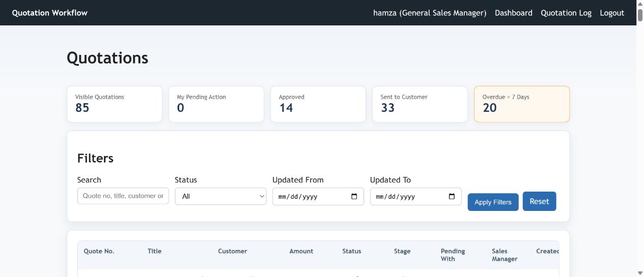The image size is (644, 277).
Task: Click the vertical scrollbar thumb
Action: [640, 14]
